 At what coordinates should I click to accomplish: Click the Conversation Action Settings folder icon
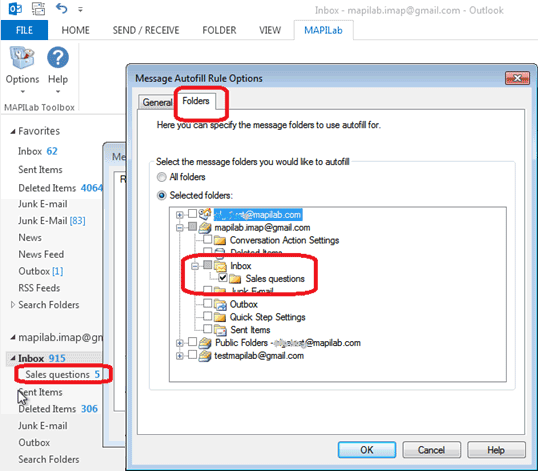point(220,240)
